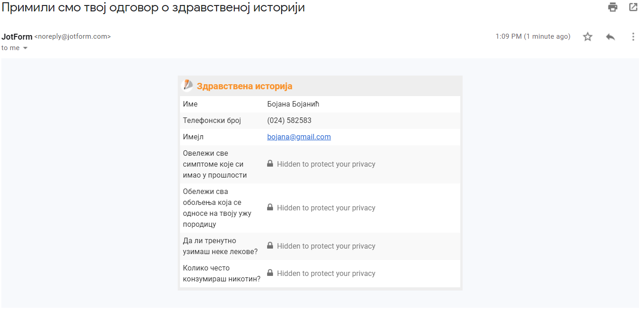Expand recipient details arrow next to "to me"
The image size is (644, 311).
pyautogui.click(x=26, y=48)
